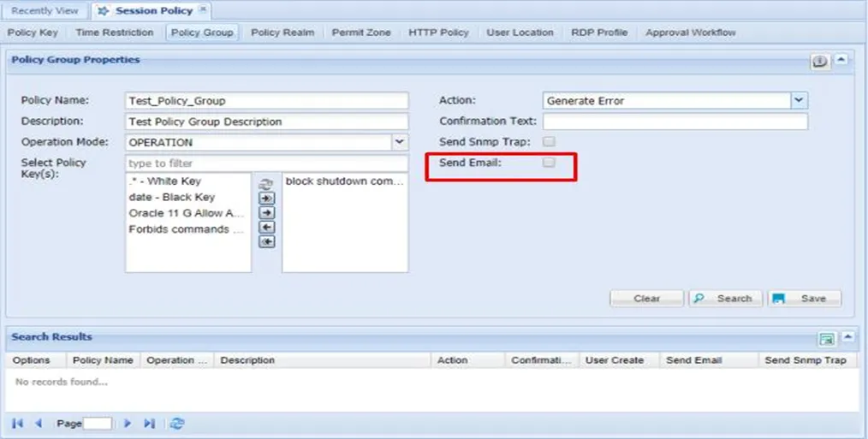Sort by the Send Email column header
Screen dimensions: 868x439
pos(709,360)
